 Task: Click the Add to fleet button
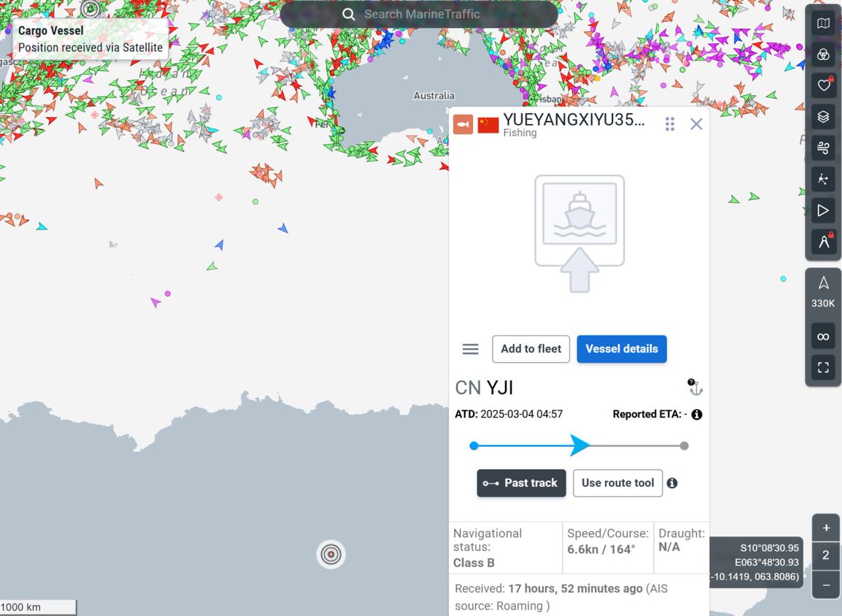531,349
